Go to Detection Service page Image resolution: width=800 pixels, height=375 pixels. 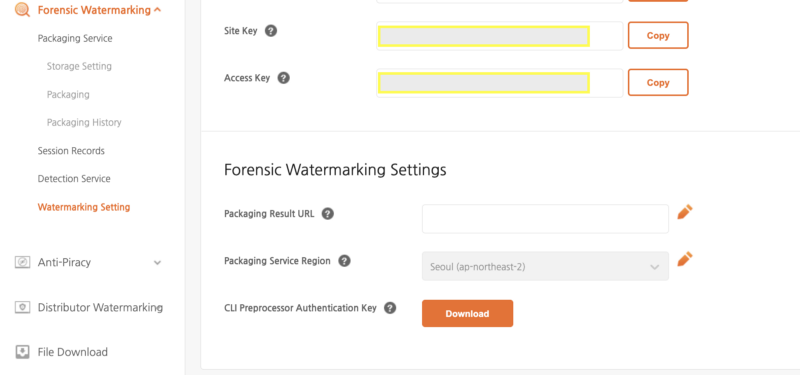click(x=74, y=179)
